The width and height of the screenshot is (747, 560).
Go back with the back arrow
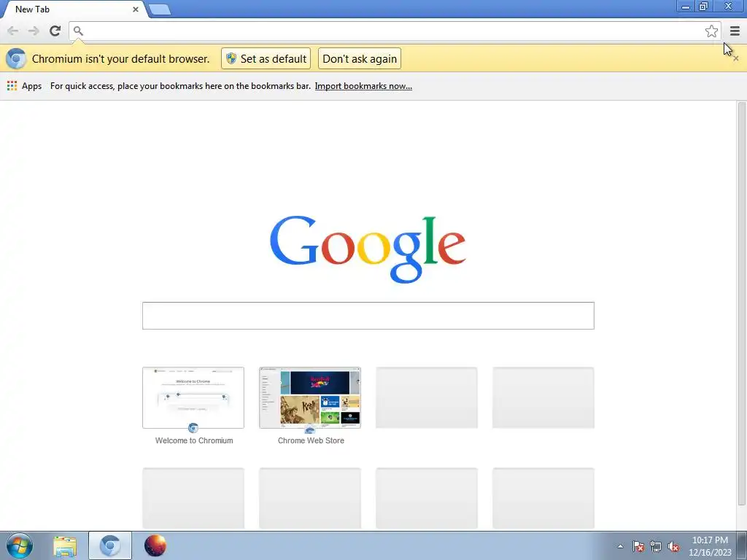click(13, 31)
